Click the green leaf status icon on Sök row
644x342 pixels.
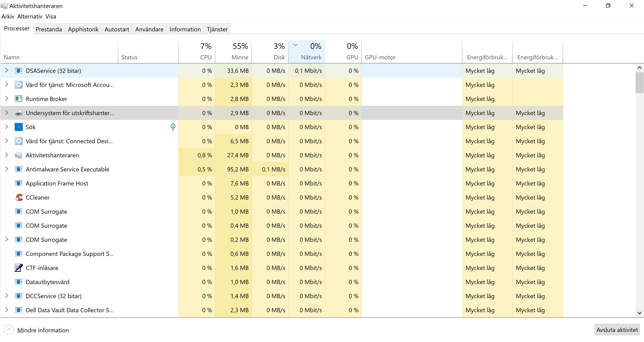coord(173,127)
